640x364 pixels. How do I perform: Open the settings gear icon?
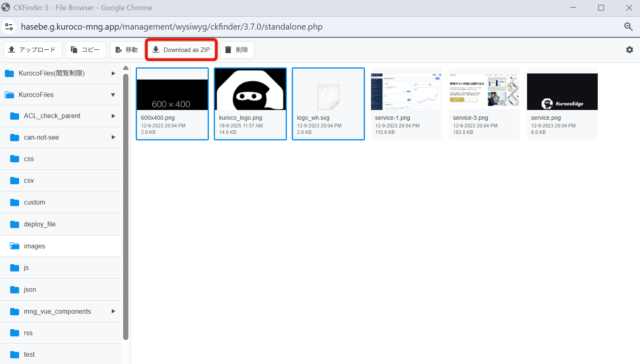point(629,50)
